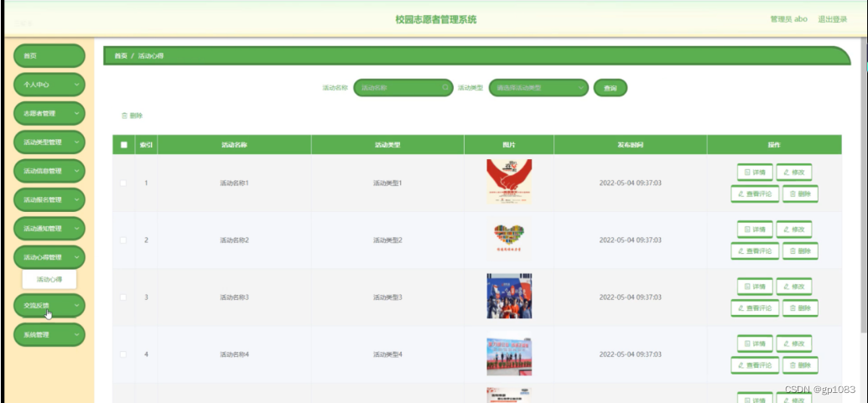868x403 pixels.
Task: Click 详情 button for 活动名称3
Action: pos(755,287)
